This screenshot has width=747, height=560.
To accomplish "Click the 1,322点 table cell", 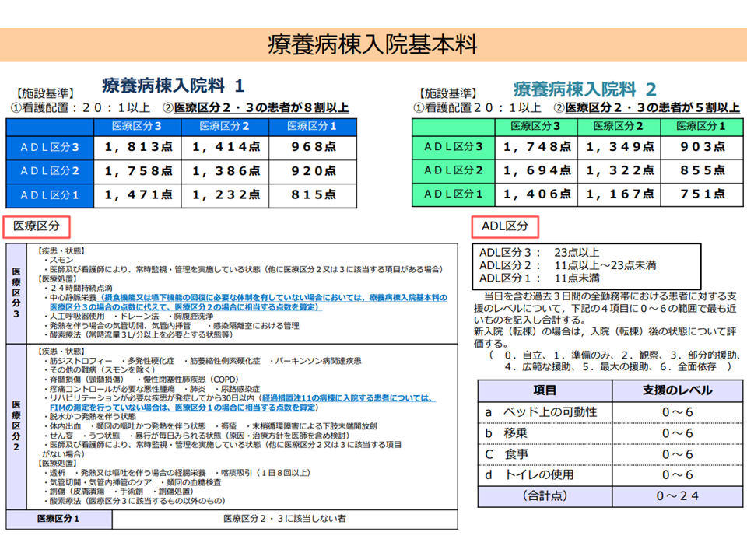I will pos(619,170).
